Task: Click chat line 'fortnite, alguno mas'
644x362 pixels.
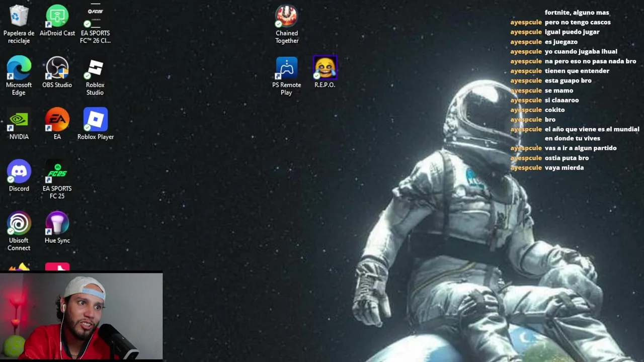Action: (x=577, y=13)
